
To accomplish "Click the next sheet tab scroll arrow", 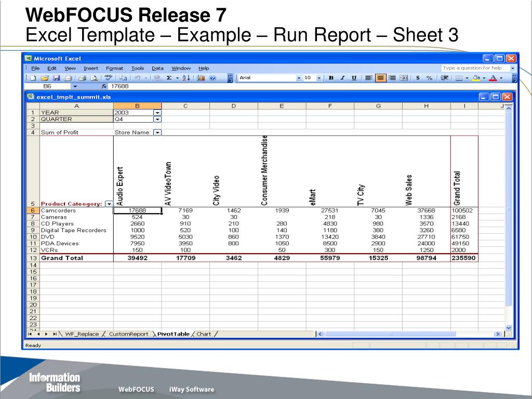I will point(46,334).
